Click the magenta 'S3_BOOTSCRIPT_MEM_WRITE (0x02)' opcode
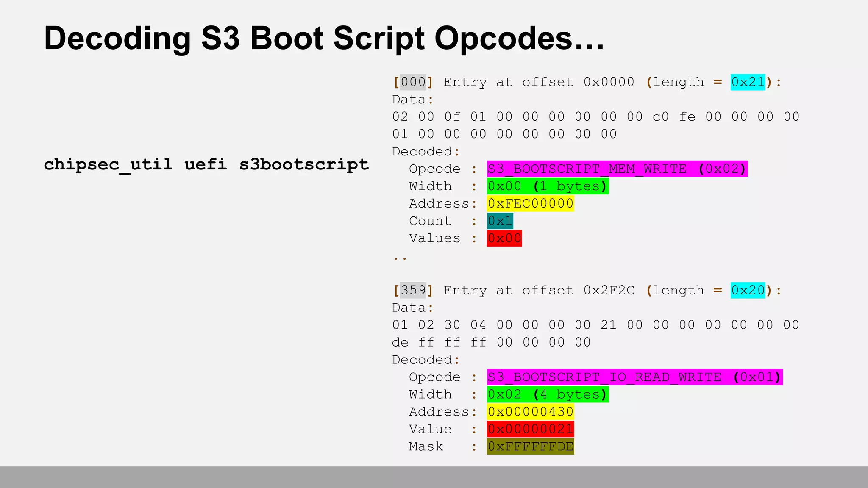Image resolution: width=868 pixels, height=488 pixels. click(x=618, y=169)
